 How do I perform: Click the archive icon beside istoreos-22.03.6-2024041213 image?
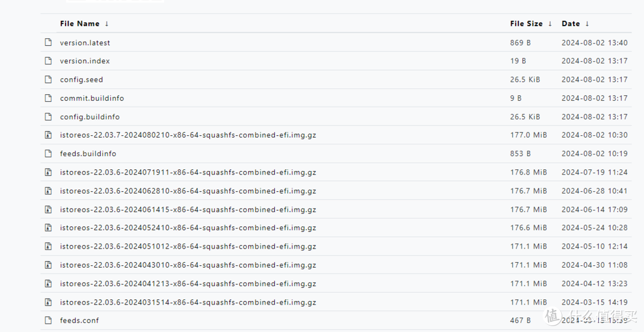[x=48, y=283]
